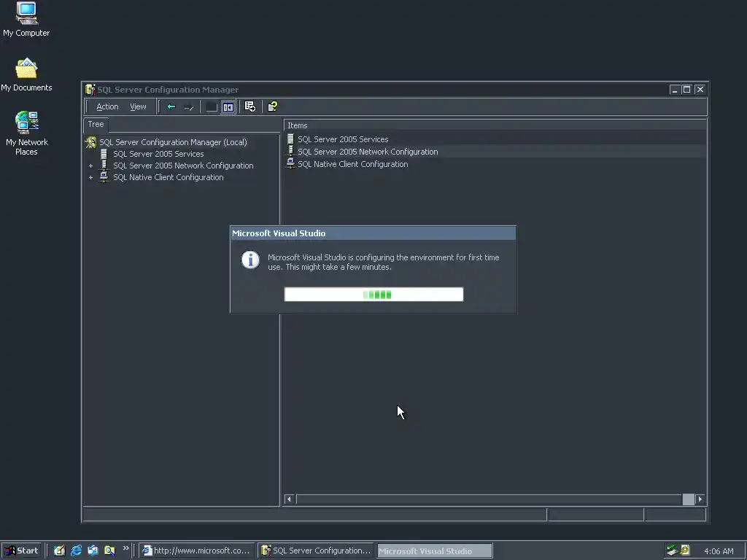Minimize the SQL Server Configuration Manager window
747x560 pixels.
[674, 90]
